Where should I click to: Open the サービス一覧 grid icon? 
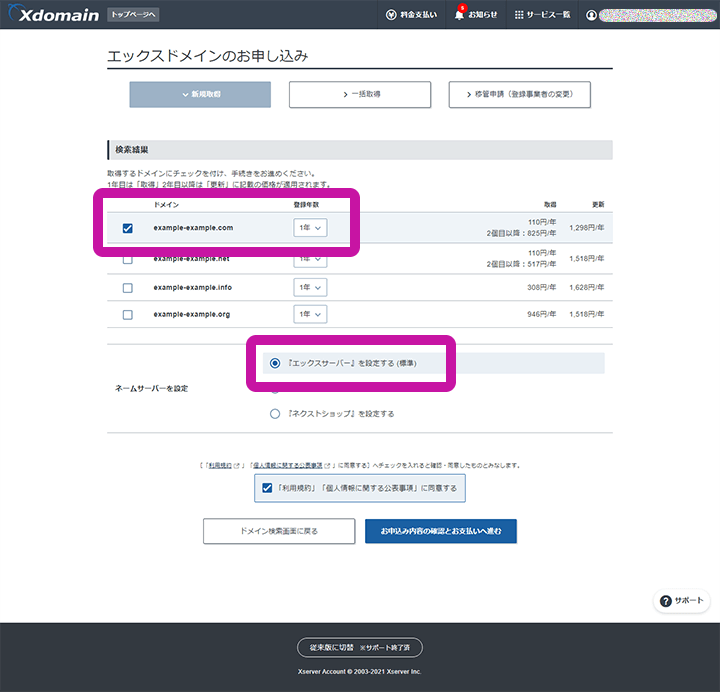[x=518, y=15]
